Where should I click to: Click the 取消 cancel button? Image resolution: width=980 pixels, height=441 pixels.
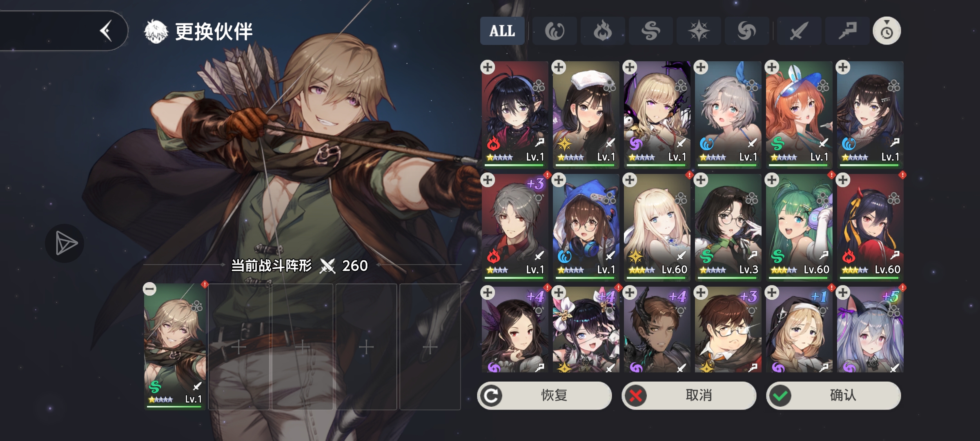click(689, 395)
